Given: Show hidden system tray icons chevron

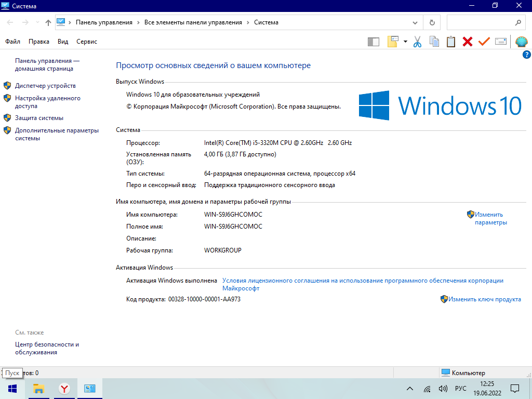Looking at the screenshot, I should click(410, 389).
